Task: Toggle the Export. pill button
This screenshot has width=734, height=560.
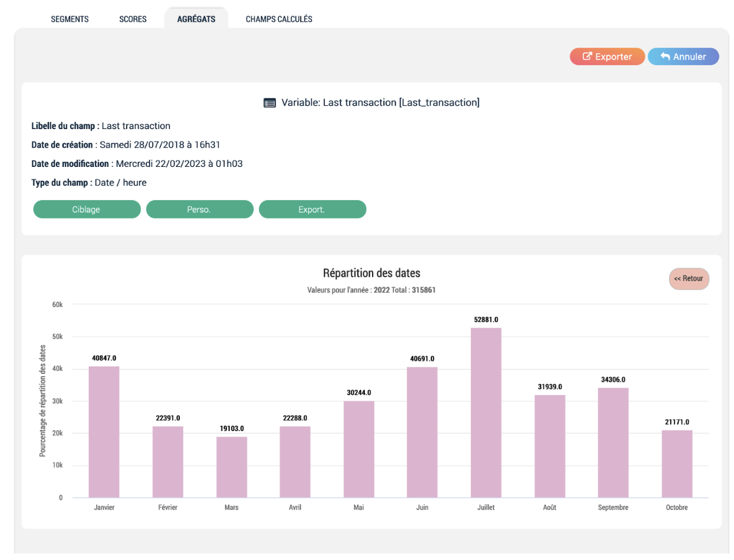Action: (313, 209)
